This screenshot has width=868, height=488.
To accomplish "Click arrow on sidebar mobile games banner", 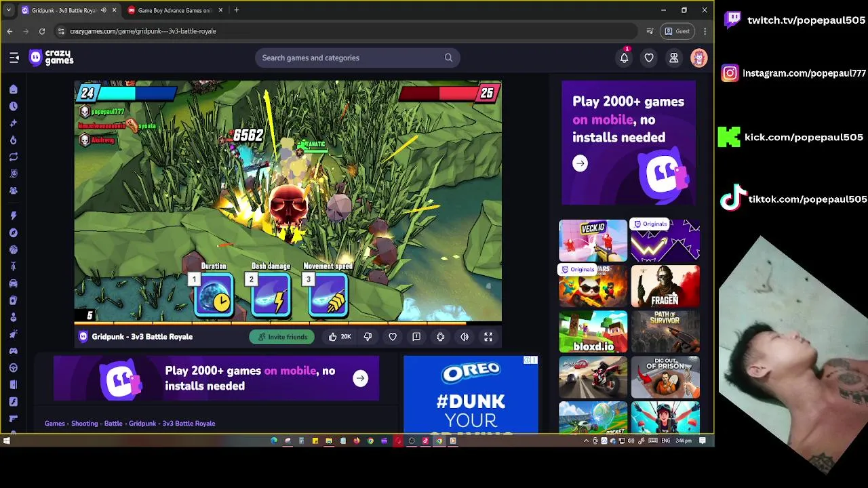I will pyautogui.click(x=580, y=163).
